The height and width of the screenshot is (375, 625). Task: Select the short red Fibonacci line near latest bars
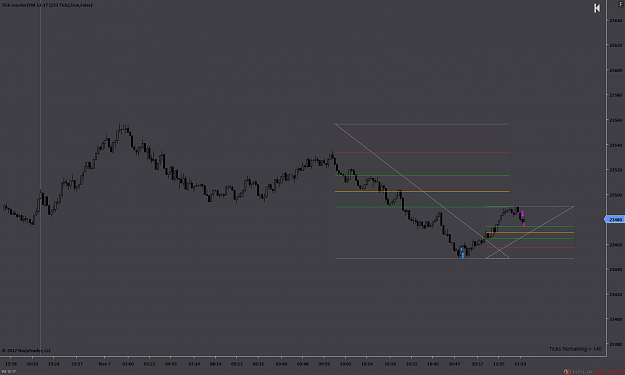[530, 247]
